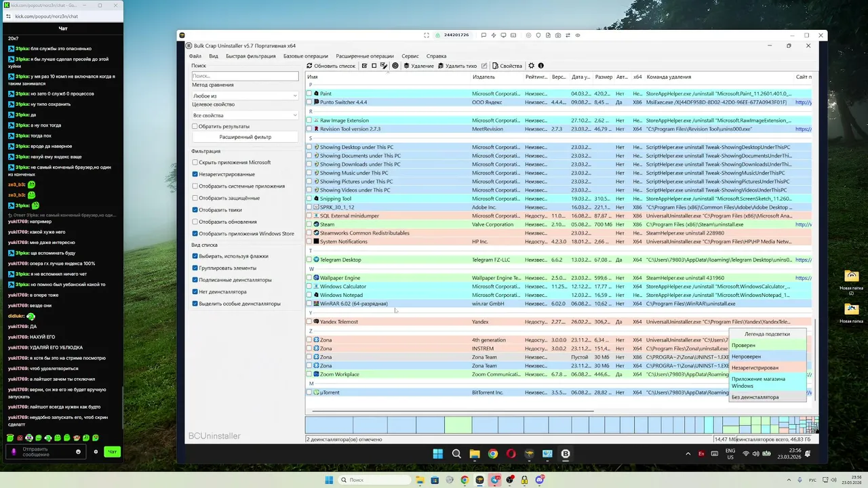Viewport: 868px width, 488px height.
Task: Click the refresh list icon in BCUninstaller toolbar
Action: 309,66
